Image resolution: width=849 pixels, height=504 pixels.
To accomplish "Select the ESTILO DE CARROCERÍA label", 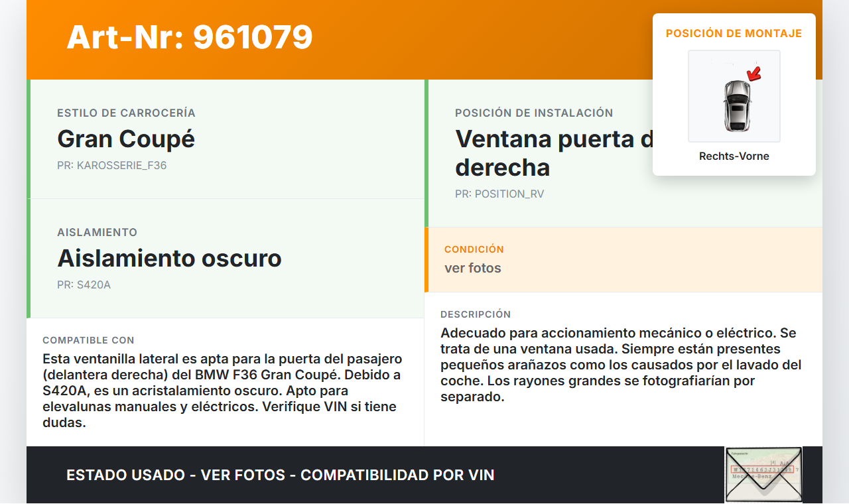I will point(126,113).
